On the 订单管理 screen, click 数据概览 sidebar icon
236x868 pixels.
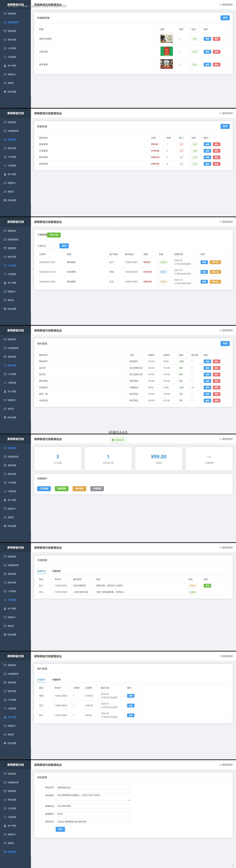(x=5, y=231)
